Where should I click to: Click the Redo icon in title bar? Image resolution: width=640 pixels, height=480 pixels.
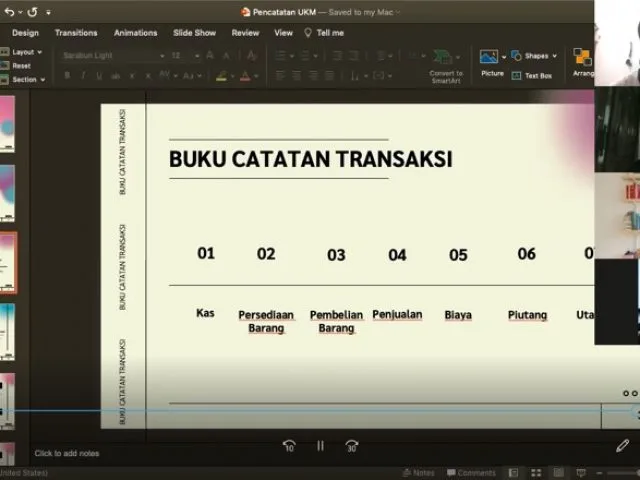pos(33,12)
